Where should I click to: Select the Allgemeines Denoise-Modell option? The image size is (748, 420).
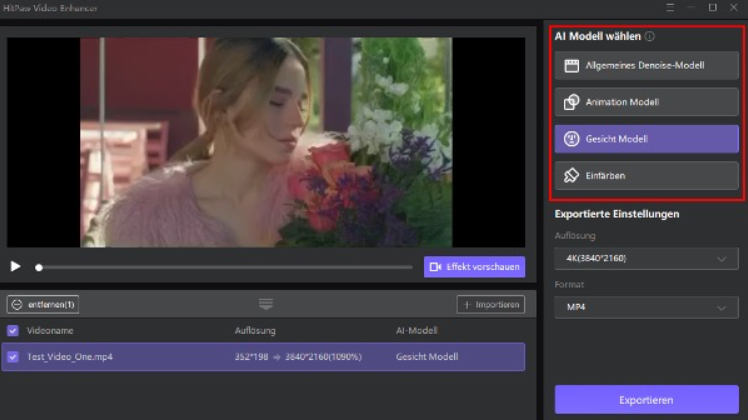646,66
